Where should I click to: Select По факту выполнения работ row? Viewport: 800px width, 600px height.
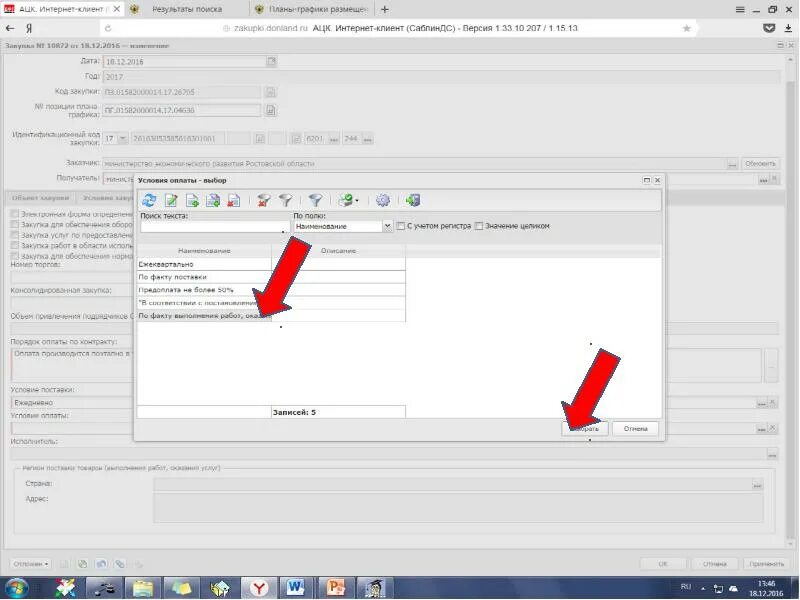(x=271, y=316)
